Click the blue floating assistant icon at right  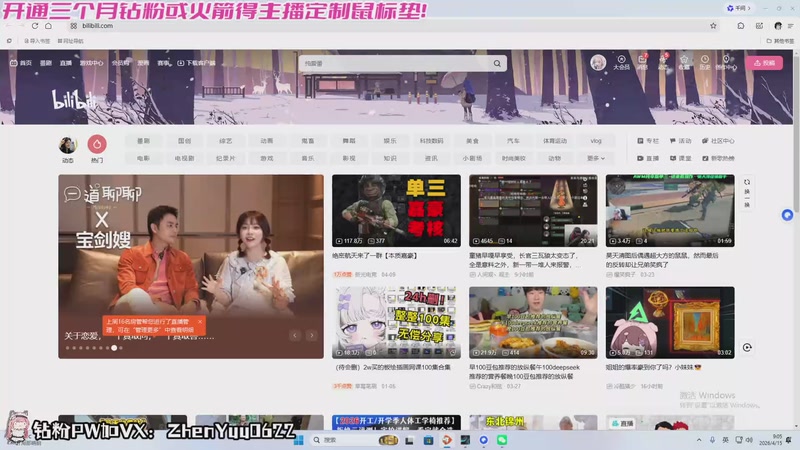[x=787, y=215]
